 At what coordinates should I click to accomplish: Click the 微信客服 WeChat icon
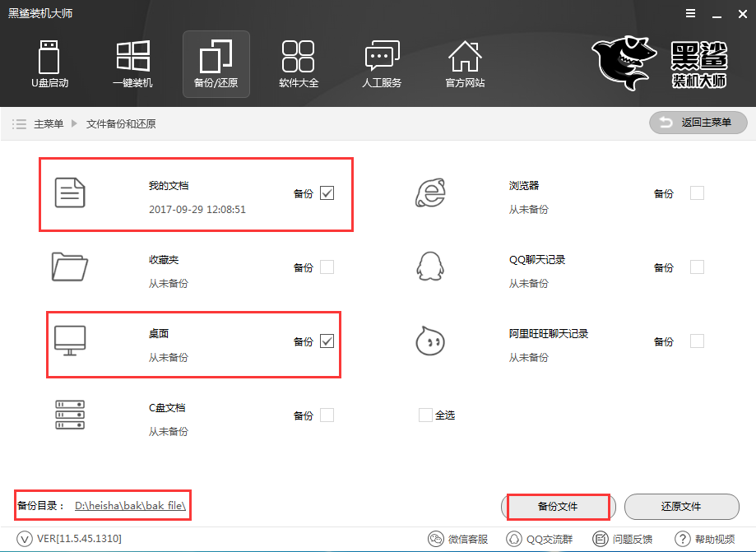pos(436,540)
